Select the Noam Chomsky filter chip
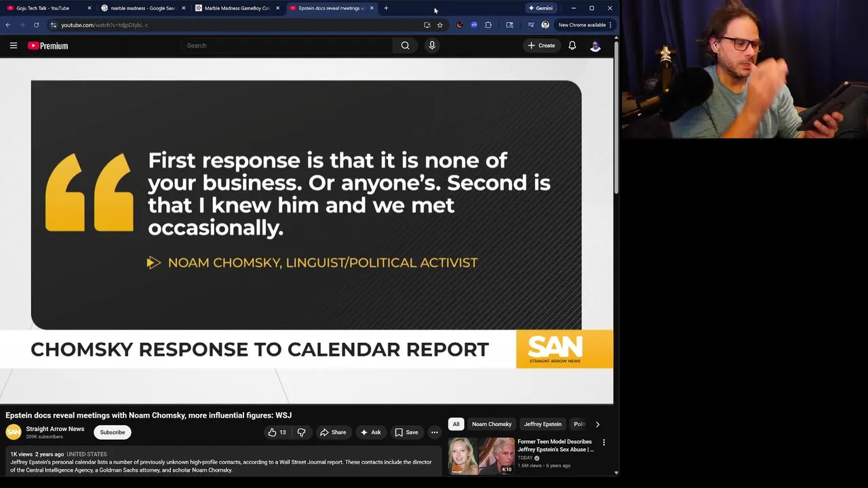The width and height of the screenshot is (868, 488). coord(492,424)
